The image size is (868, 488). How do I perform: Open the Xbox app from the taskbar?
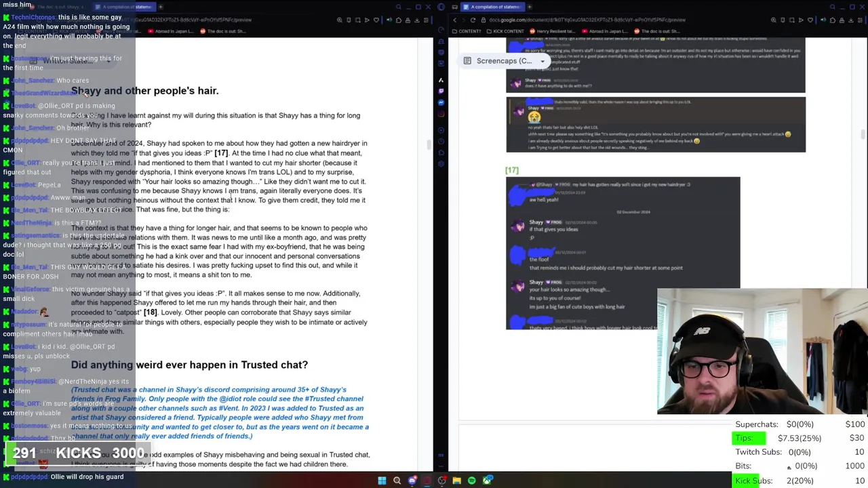(x=488, y=481)
